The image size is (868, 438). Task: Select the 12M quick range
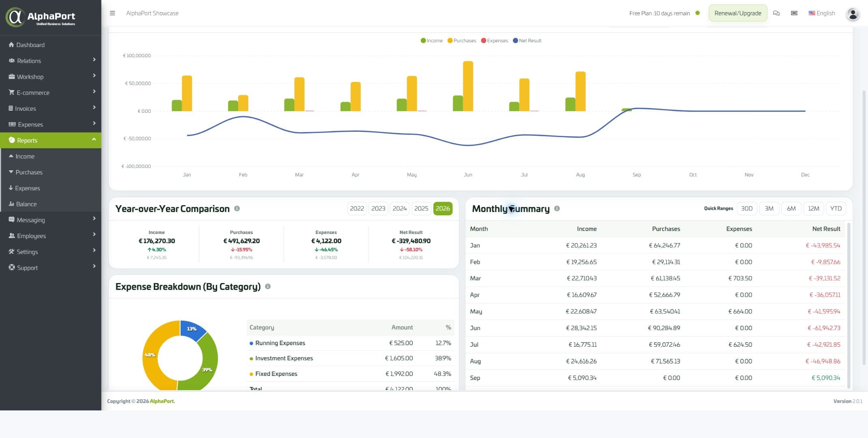click(x=813, y=208)
